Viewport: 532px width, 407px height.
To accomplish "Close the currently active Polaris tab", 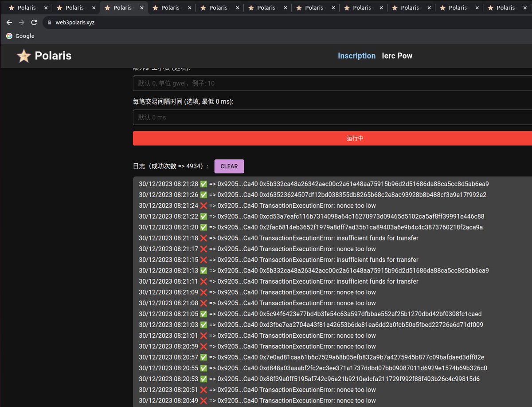I will [141, 8].
